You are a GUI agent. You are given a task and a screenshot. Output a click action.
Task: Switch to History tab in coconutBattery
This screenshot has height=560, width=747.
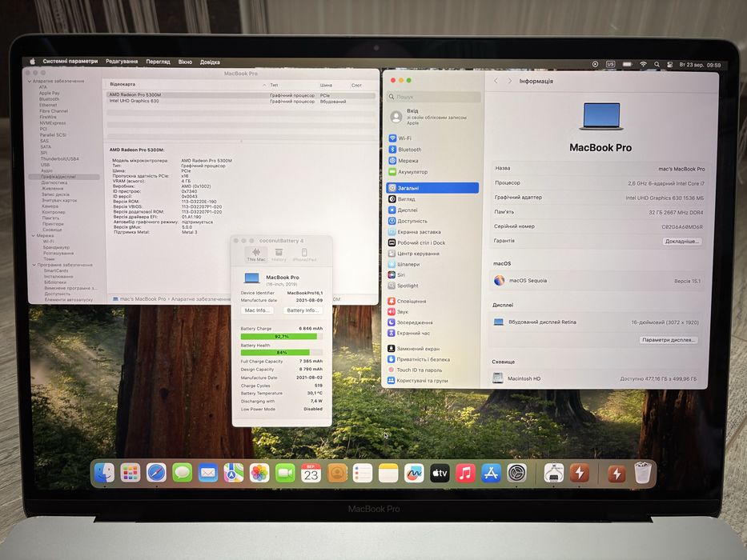click(x=279, y=254)
